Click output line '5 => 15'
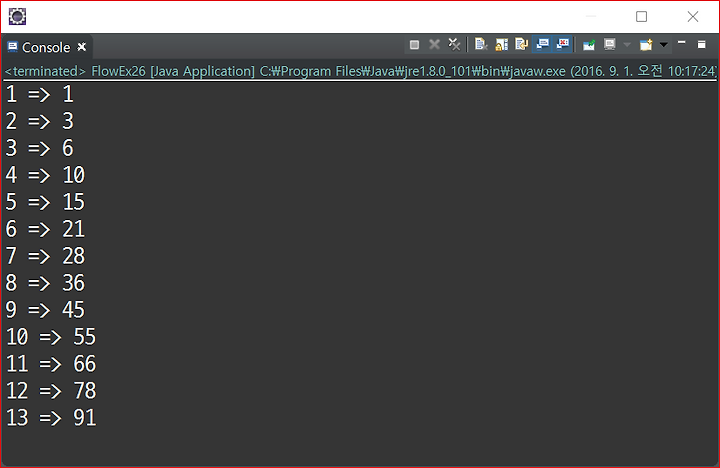Screen dimensions: 720x468 (45, 202)
